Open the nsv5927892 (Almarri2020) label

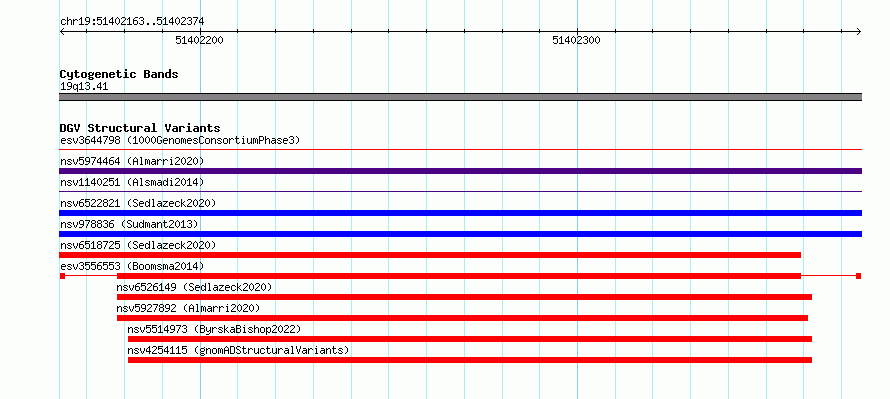(188, 308)
